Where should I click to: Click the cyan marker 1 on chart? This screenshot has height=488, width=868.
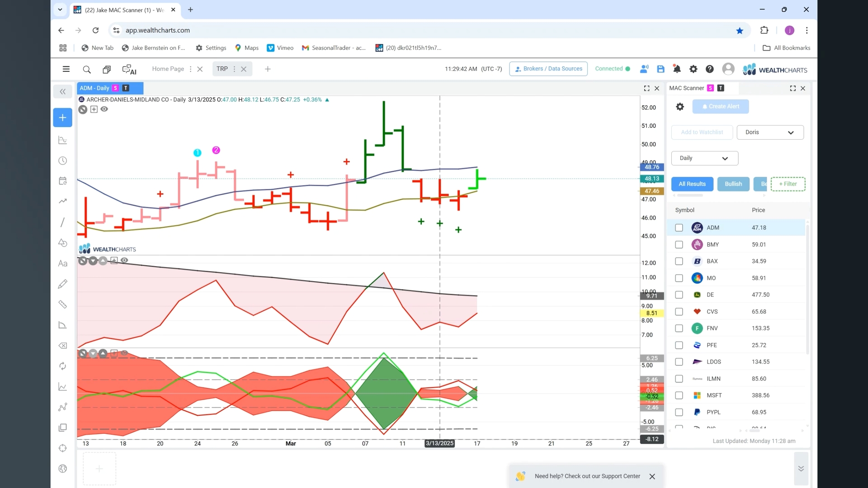197,153
